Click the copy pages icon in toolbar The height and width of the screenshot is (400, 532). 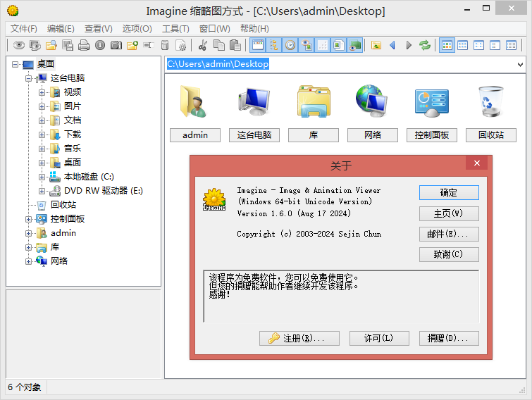[x=219, y=45]
